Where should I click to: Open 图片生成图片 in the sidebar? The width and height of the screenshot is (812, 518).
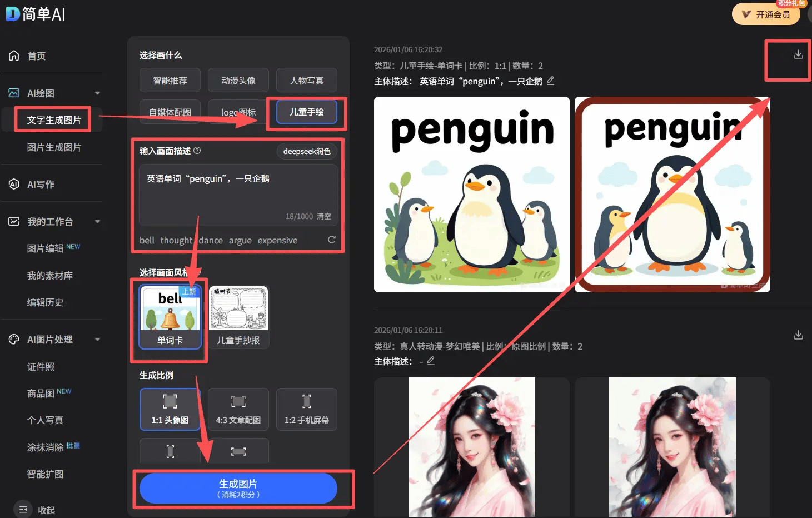(54, 147)
